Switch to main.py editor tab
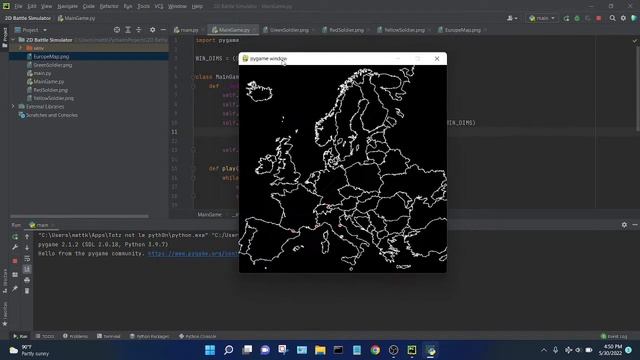The width and height of the screenshot is (640, 360). pos(189,30)
